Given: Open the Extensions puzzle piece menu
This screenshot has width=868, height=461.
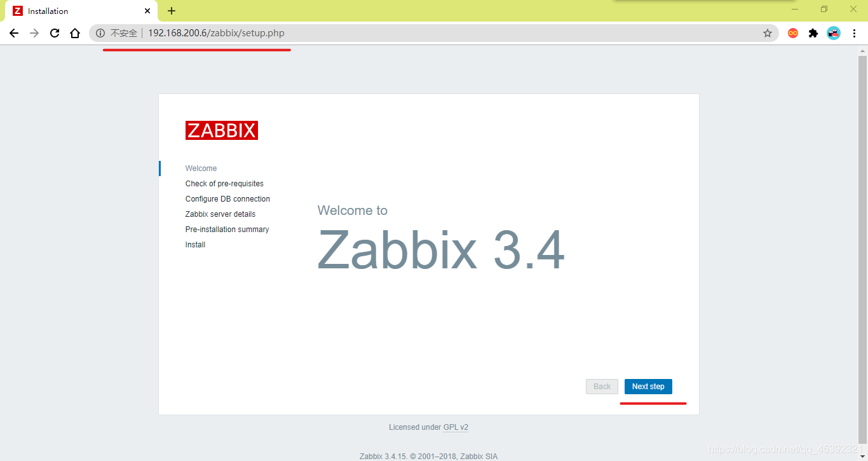Looking at the screenshot, I should tap(813, 33).
